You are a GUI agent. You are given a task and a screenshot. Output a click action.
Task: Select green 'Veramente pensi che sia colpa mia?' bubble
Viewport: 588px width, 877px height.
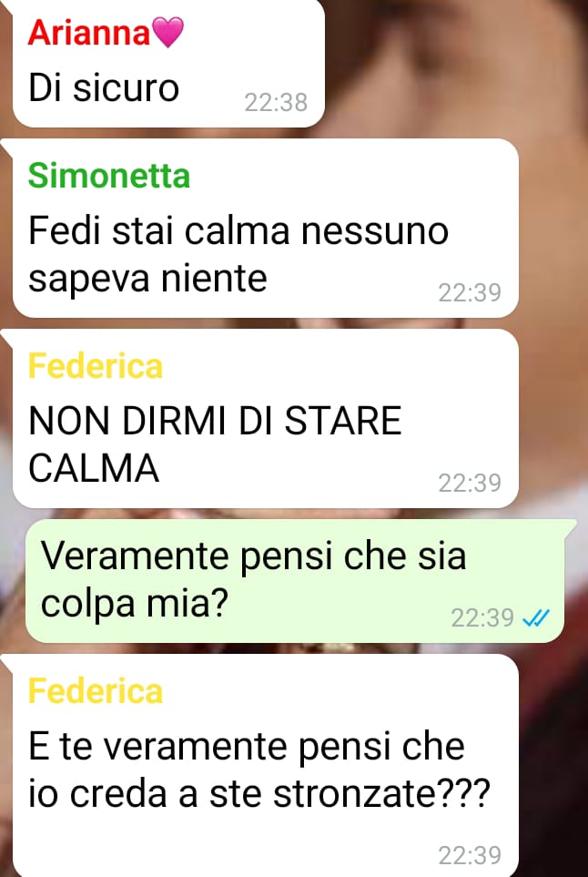[x=295, y=580]
